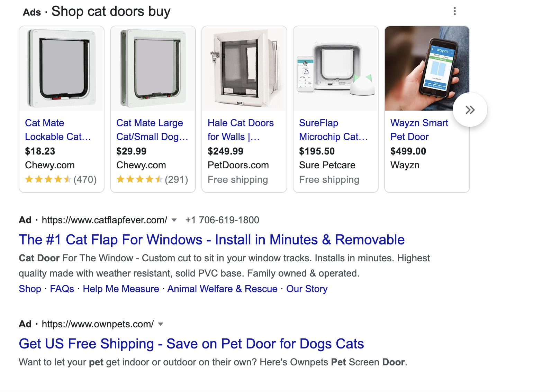Click the Cat Mate Large Cat/Small Dog image
The width and height of the screenshot is (551, 392).
[x=153, y=68]
